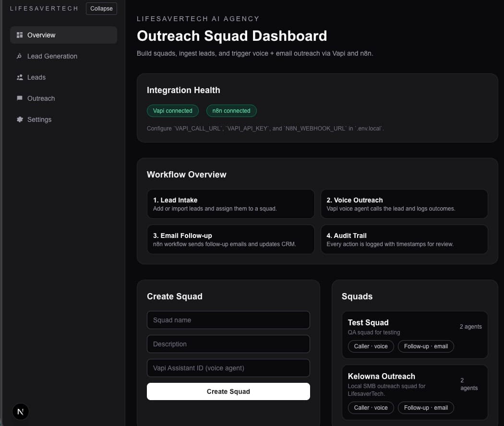Click 'Follow-up · email' chip on Kelowna Outreach
This screenshot has width=504, height=426.
(426, 407)
